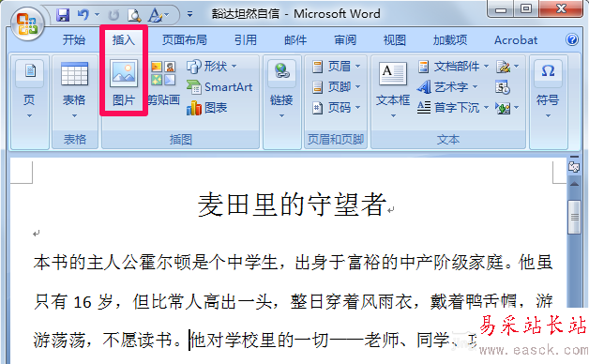
Task: Switch to the 视图 tab
Action: [395, 39]
